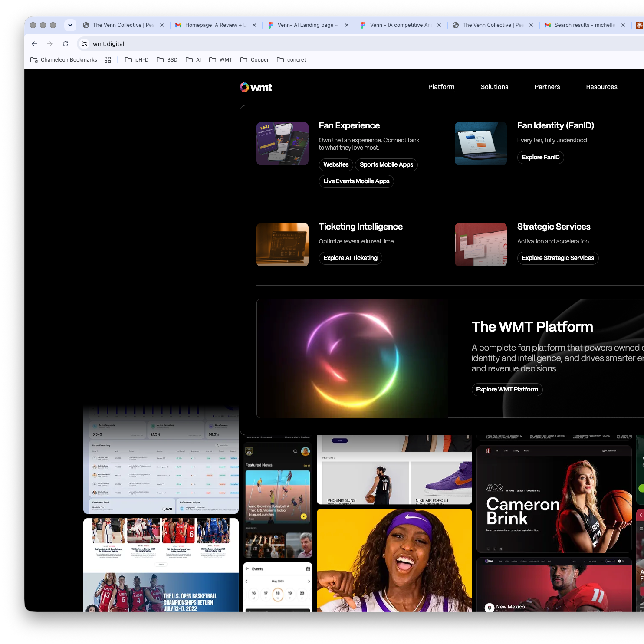
Task: Open the BSD bookmark folder
Action: click(167, 60)
